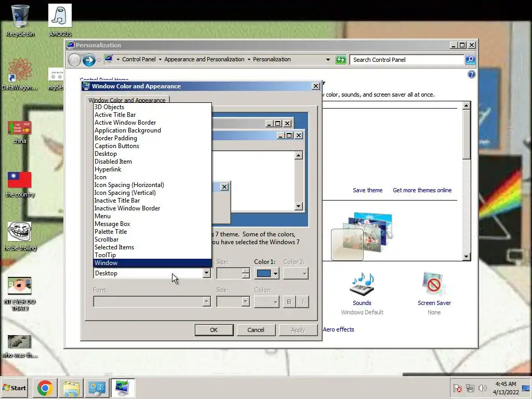Expand the Control Panel breadcrumb arrow
Screen dimensions: 532x399
160,59
